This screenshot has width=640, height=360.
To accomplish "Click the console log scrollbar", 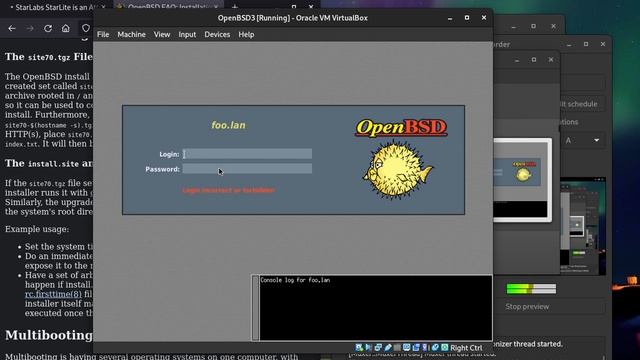I will (x=256, y=308).
